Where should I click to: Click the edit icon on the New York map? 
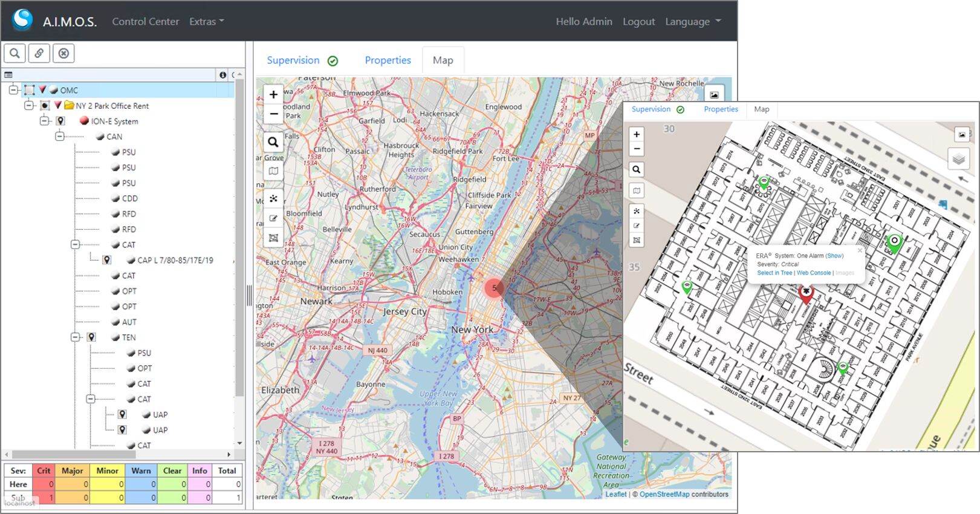273,218
